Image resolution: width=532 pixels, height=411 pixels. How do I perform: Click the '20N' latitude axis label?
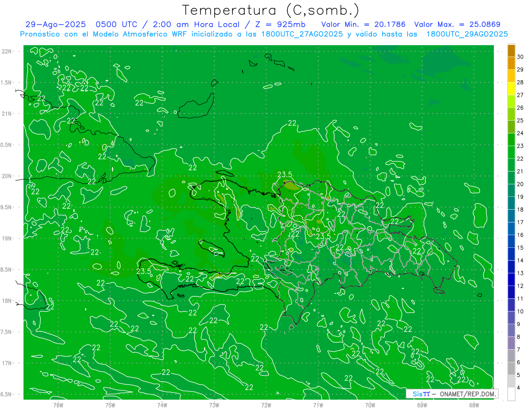pyautogui.click(x=8, y=176)
